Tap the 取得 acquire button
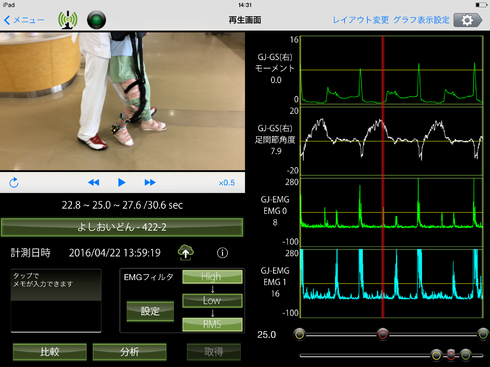Image resolution: width=490 pixels, height=367 pixels. [214, 352]
